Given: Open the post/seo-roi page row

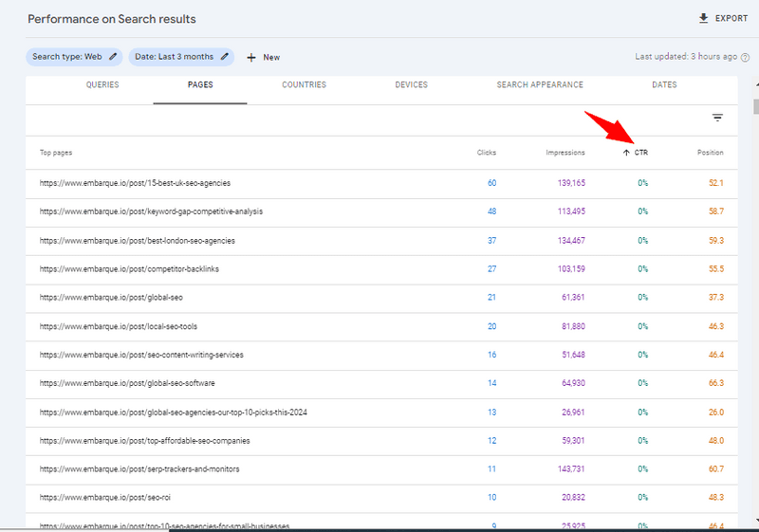Looking at the screenshot, I should click(x=381, y=498).
